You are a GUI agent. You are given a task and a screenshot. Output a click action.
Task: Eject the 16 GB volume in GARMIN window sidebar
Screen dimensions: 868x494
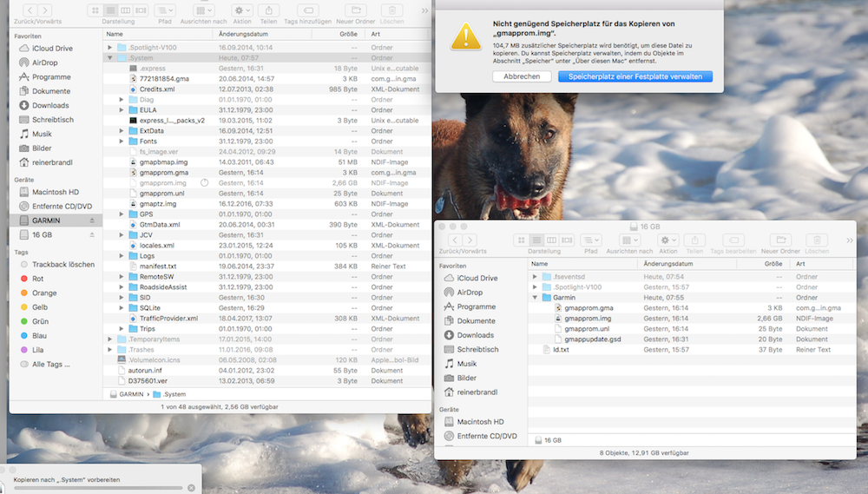[x=92, y=234]
